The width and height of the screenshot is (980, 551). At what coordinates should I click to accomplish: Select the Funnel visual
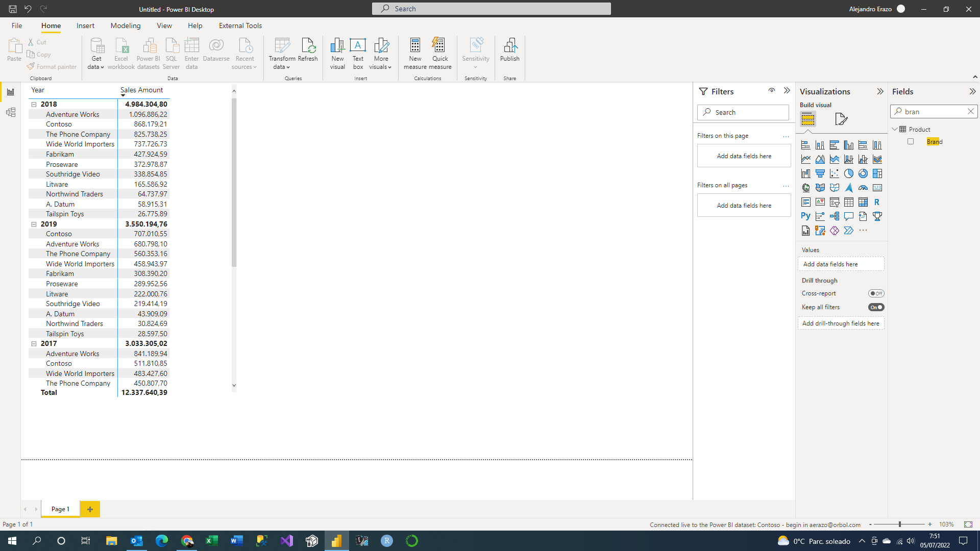[820, 173]
